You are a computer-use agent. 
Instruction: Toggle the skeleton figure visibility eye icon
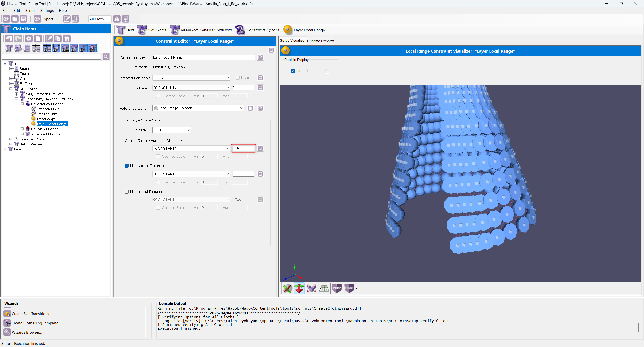point(83,48)
